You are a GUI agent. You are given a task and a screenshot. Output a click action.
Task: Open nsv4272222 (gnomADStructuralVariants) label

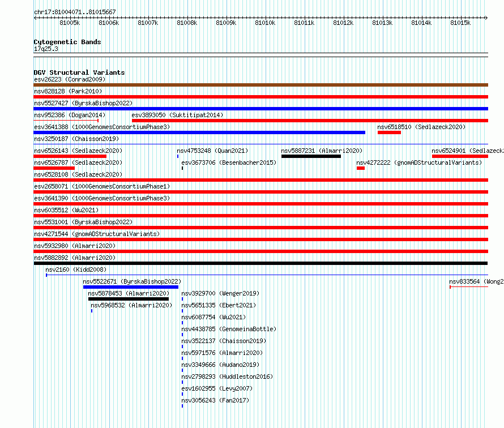pos(419,162)
